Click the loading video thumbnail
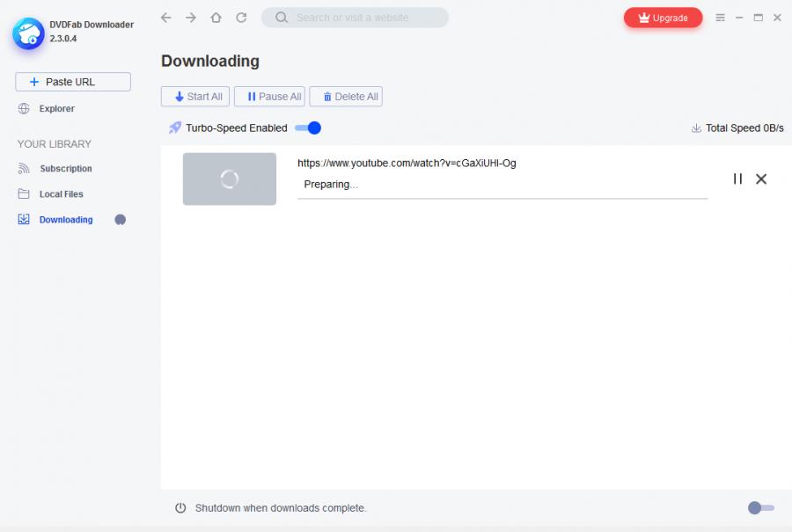This screenshot has width=792, height=532. point(230,179)
